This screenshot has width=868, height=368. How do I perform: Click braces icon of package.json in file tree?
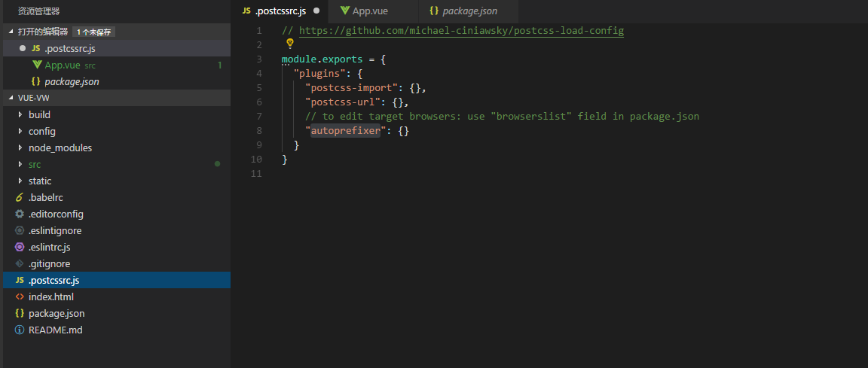(x=20, y=313)
